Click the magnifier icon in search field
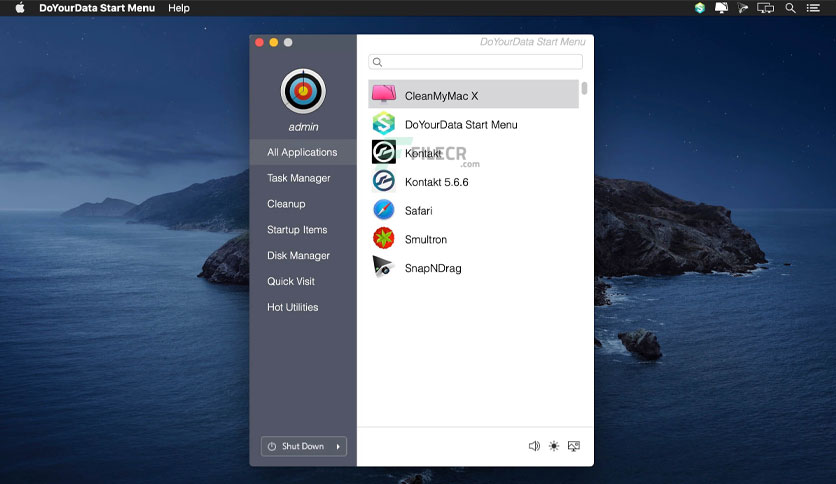The height and width of the screenshot is (484, 836). pyautogui.click(x=377, y=62)
